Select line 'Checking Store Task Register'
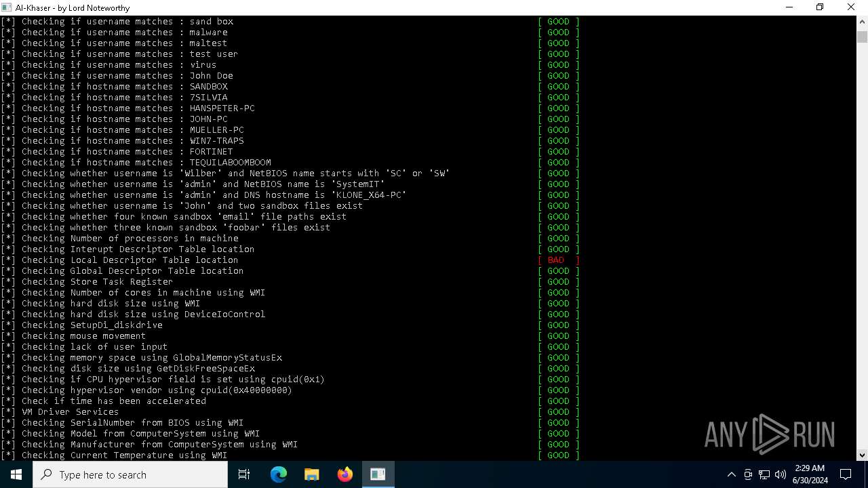868x488 pixels. (x=87, y=281)
